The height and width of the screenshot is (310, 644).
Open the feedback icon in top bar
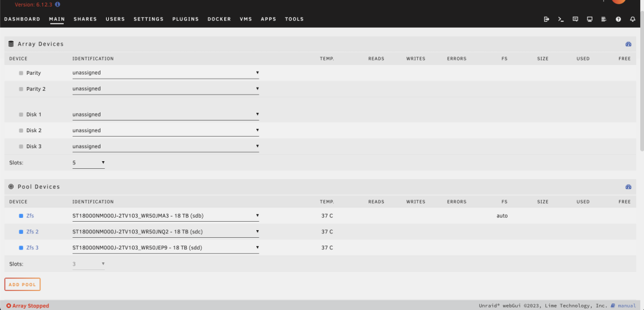pos(575,19)
